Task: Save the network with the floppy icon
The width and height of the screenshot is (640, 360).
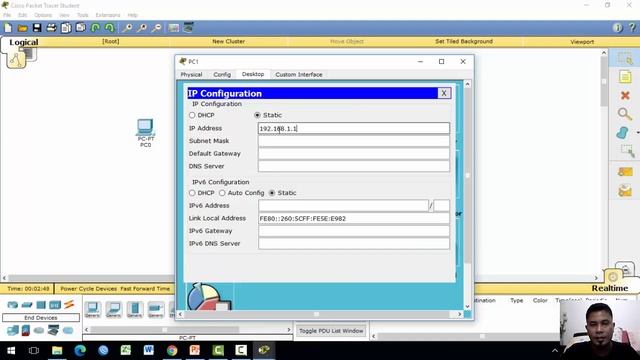Action: (x=37, y=28)
